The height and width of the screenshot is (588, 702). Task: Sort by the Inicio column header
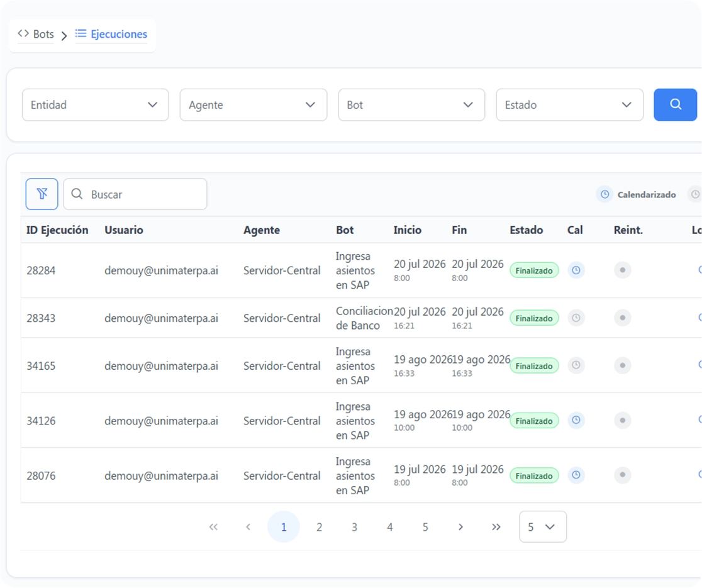point(408,230)
